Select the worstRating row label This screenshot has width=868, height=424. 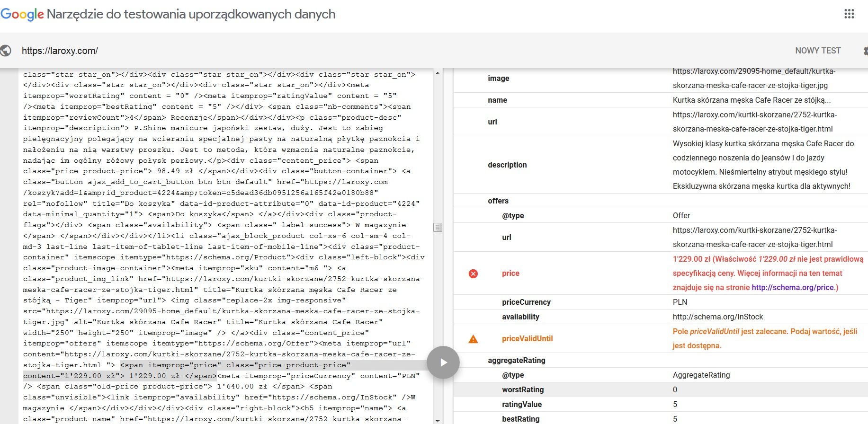523,390
